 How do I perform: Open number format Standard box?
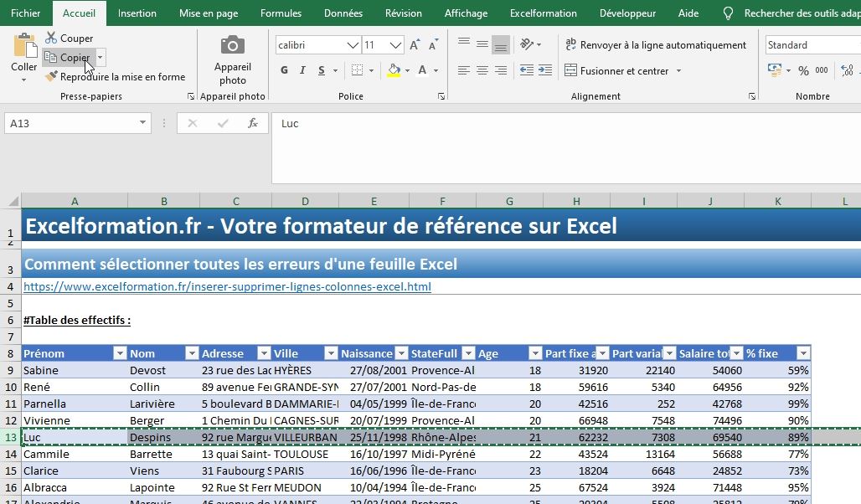click(812, 45)
